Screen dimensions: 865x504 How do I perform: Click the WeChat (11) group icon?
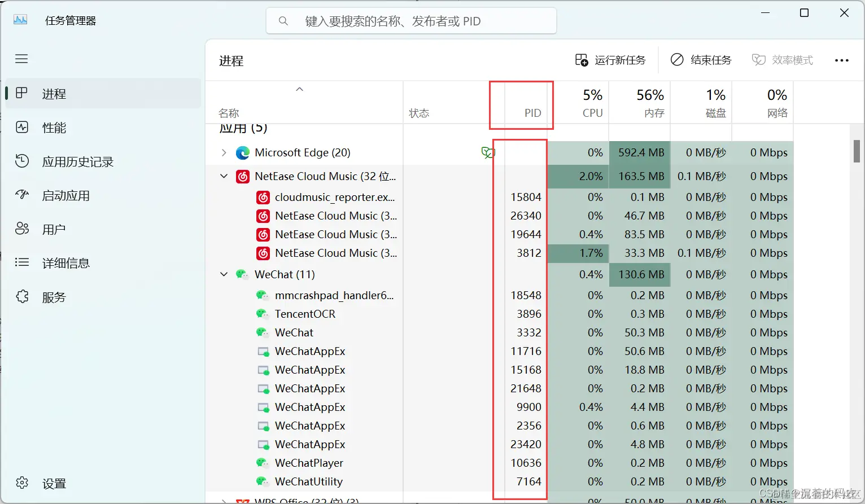click(242, 274)
